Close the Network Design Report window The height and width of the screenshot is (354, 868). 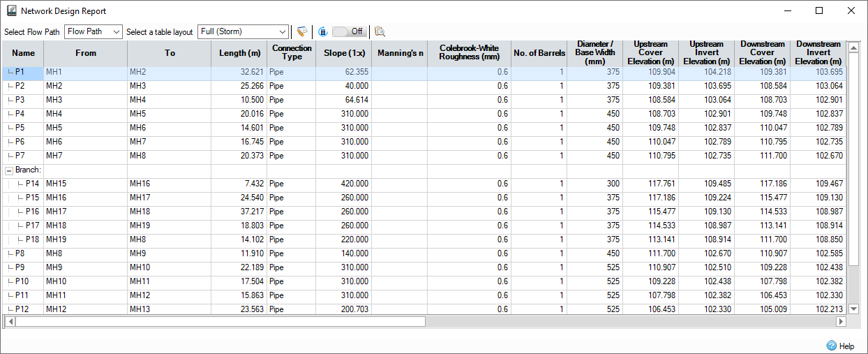pyautogui.click(x=851, y=10)
